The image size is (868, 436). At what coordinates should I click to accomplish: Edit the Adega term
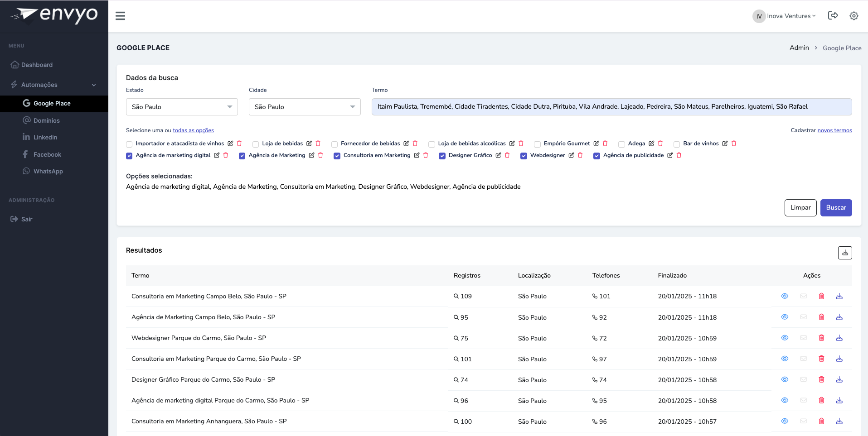coord(651,144)
